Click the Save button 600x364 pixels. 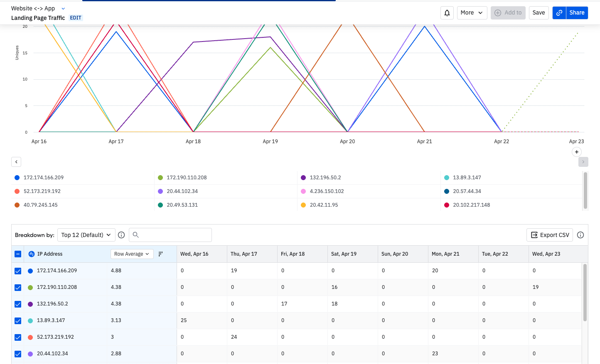pos(539,13)
